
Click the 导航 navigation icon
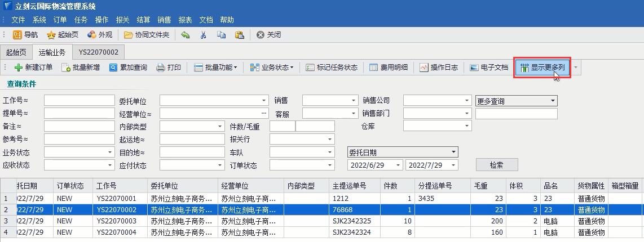[17, 35]
